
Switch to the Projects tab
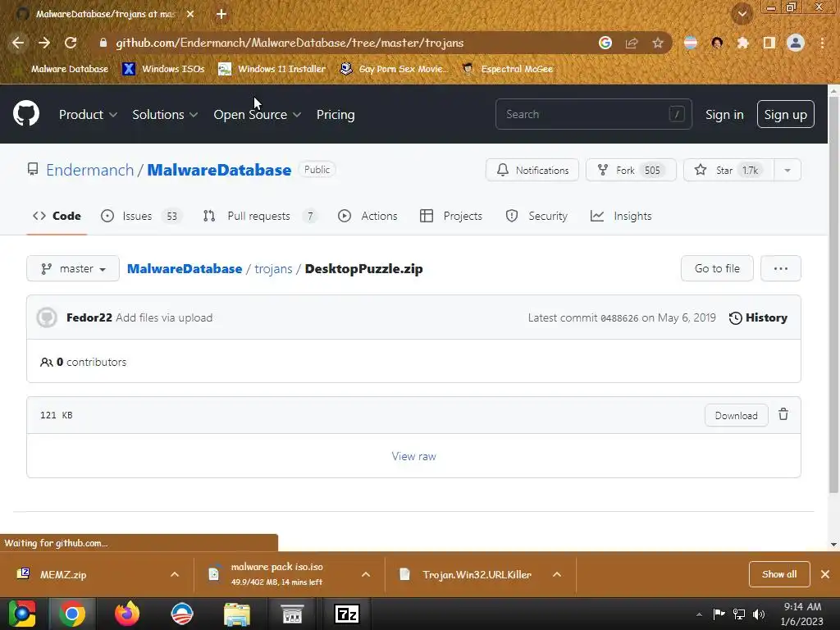451,216
